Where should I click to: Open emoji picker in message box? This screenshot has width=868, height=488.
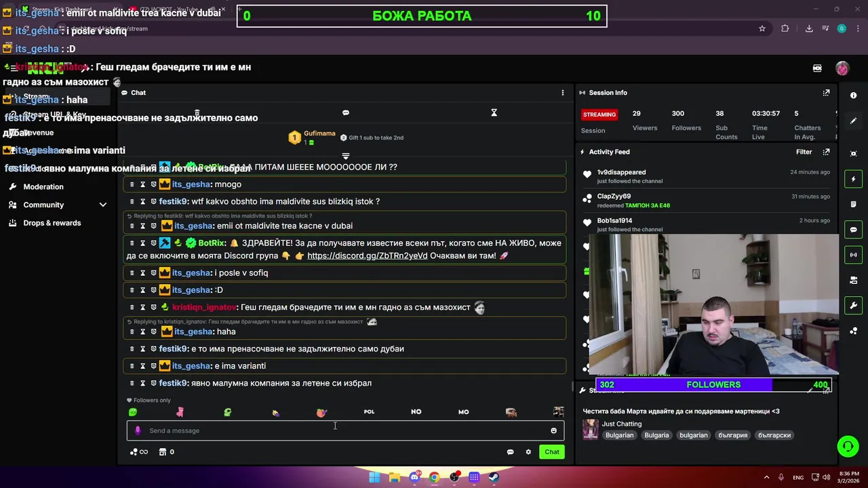pyautogui.click(x=553, y=430)
